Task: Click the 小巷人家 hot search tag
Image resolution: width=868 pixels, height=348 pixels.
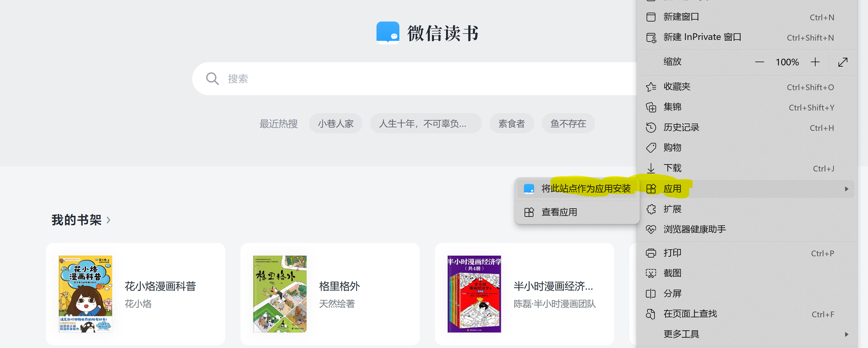Action: pos(335,124)
